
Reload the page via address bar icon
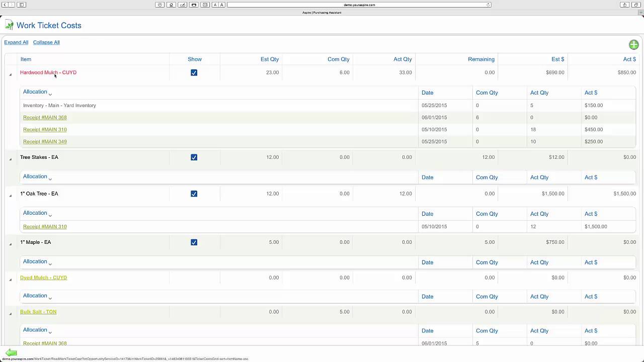click(488, 5)
